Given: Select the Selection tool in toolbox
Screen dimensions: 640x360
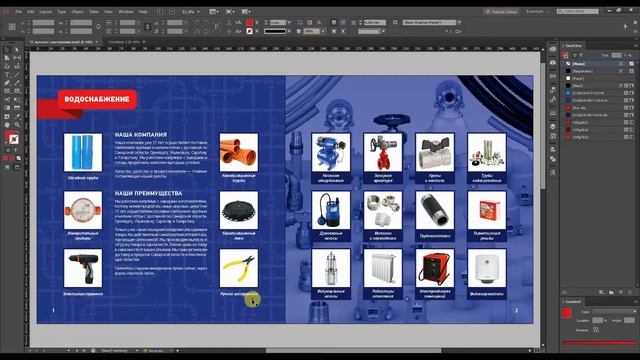Looking at the screenshot, I should 7,50.
